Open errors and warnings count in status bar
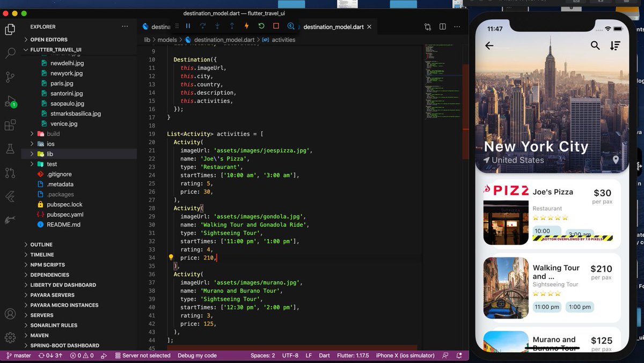This screenshot has height=363, width=644. coord(82,355)
